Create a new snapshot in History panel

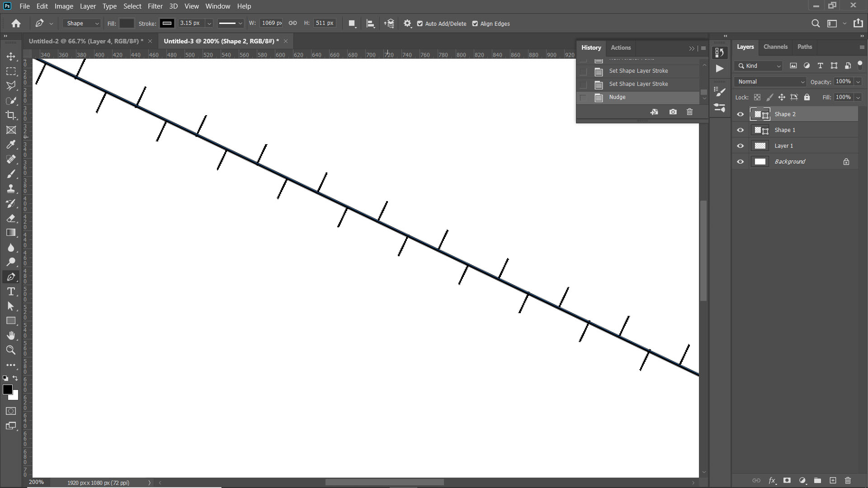[673, 112]
